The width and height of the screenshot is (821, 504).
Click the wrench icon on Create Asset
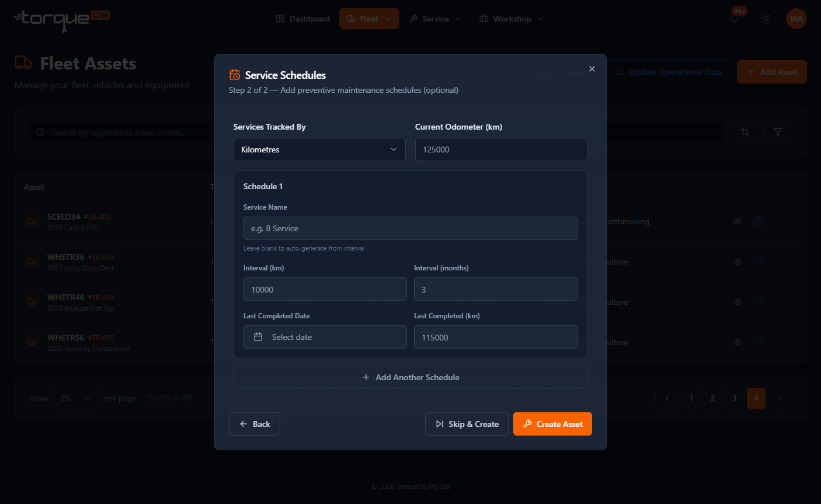[527, 424]
